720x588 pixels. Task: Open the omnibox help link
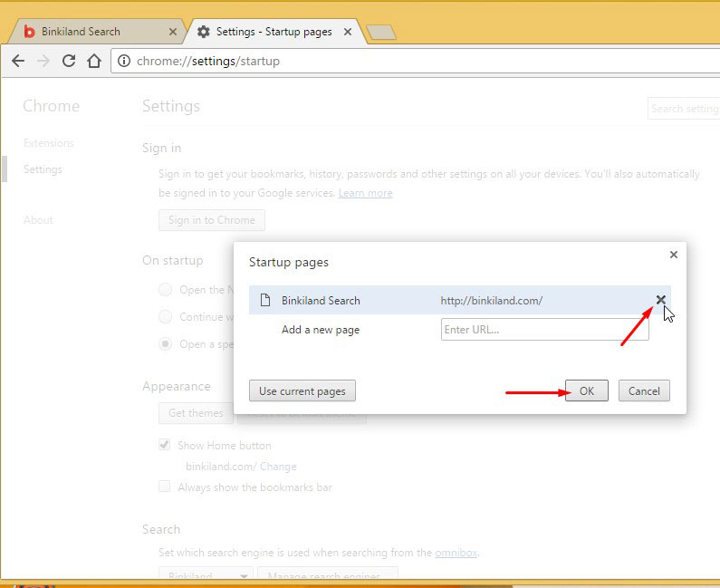click(x=456, y=553)
